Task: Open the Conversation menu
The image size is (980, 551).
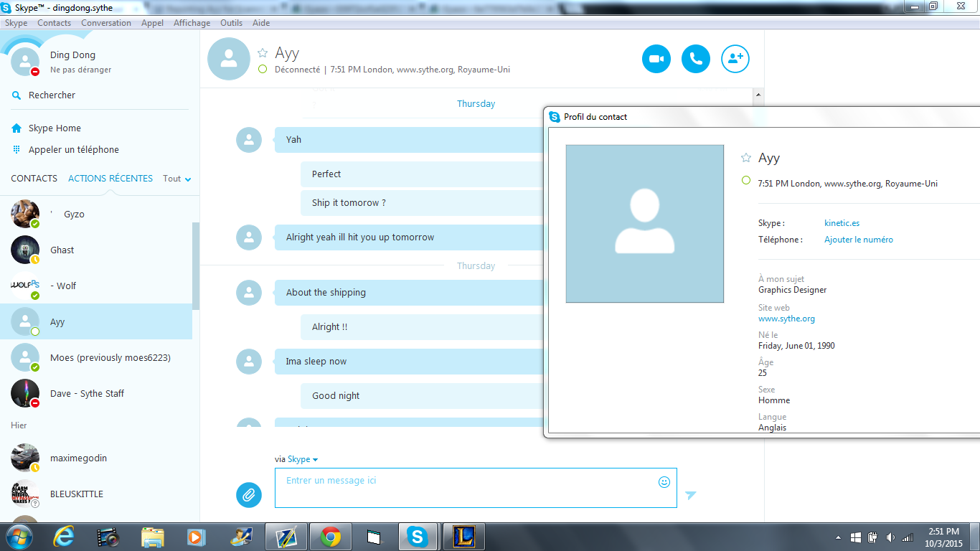Action: (106, 23)
